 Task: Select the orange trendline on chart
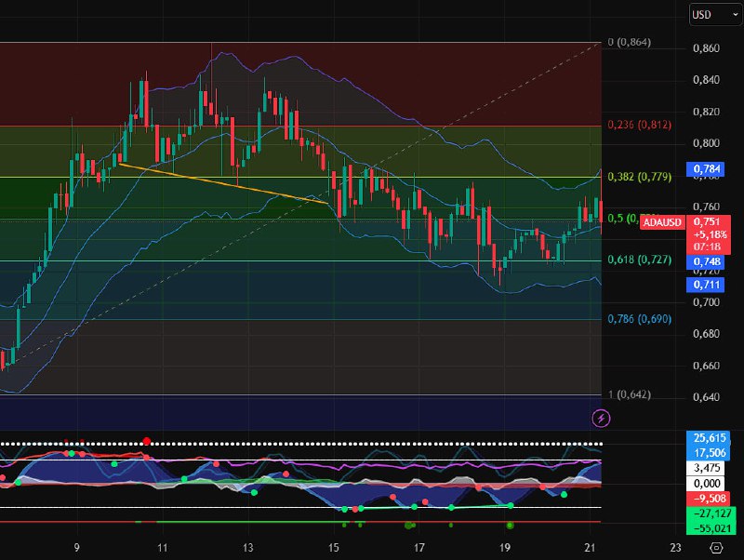coord(223,183)
